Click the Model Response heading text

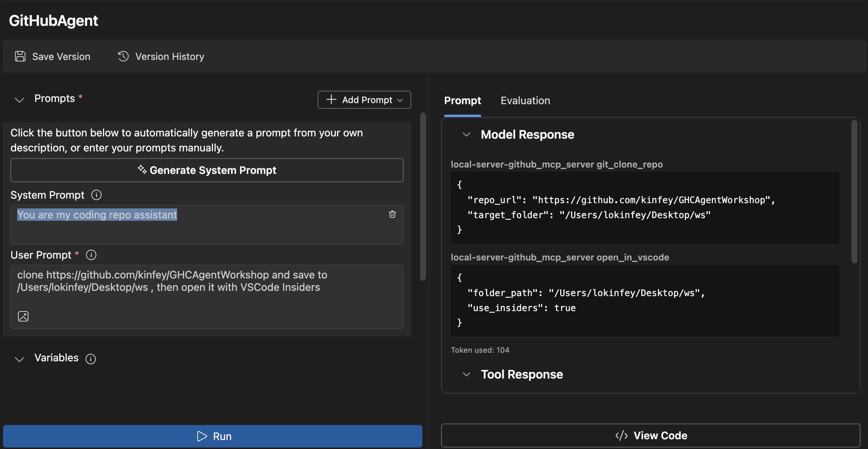coord(527,135)
